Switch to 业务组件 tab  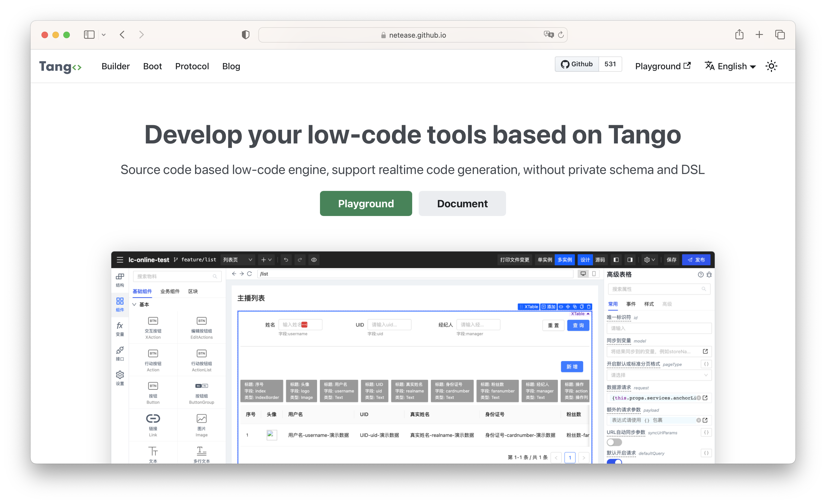tap(170, 291)
